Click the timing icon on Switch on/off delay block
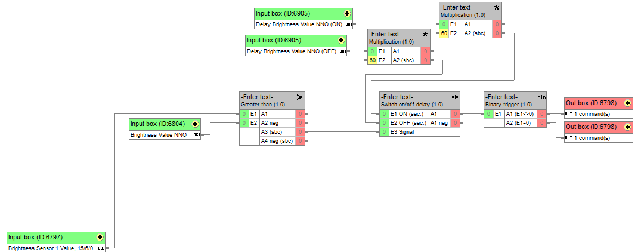Screen dimensions: 644x252 point(455,97)
